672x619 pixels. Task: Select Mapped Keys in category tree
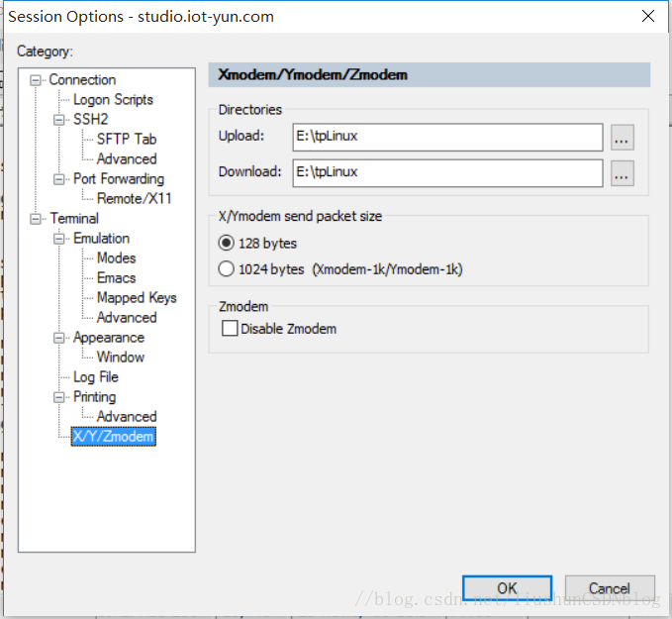pyautogui.click(x=137, y=298)
